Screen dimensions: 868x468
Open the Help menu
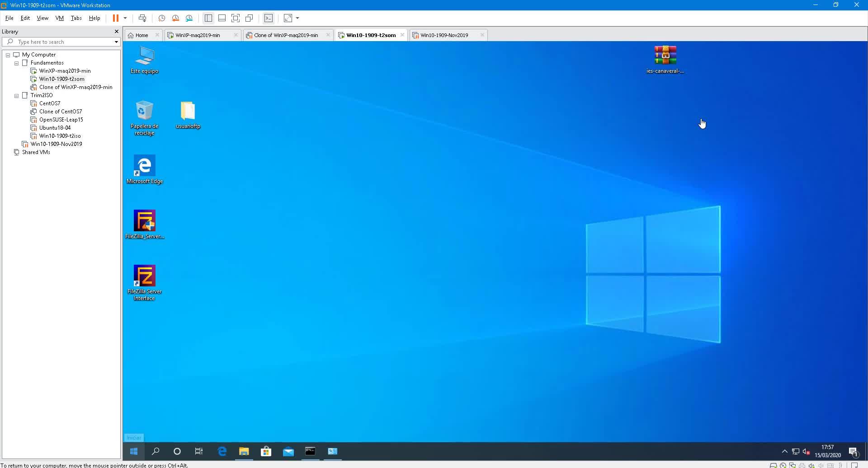point(94,18)
